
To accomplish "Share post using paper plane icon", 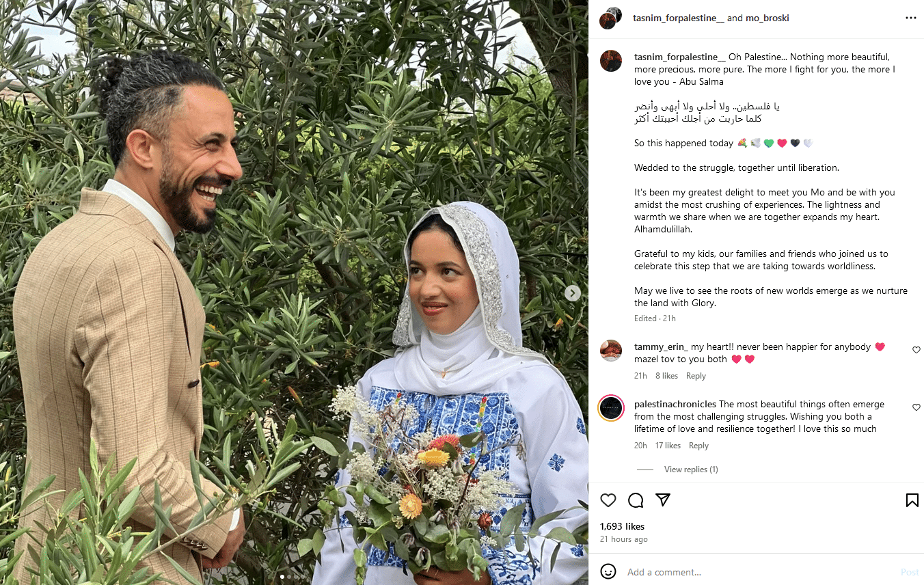I will tap(662, 500).
